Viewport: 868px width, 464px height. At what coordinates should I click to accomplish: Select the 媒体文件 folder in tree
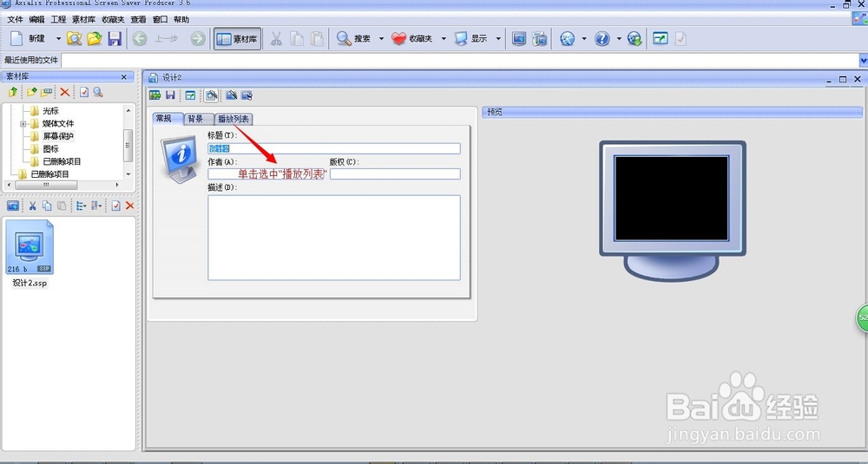[58, 124]
